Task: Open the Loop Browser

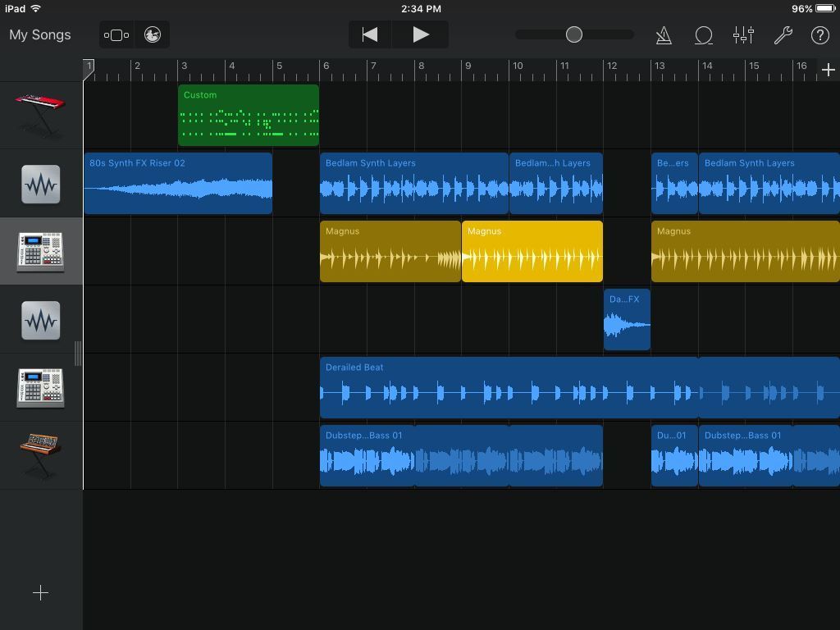Action: pos(703,35)
